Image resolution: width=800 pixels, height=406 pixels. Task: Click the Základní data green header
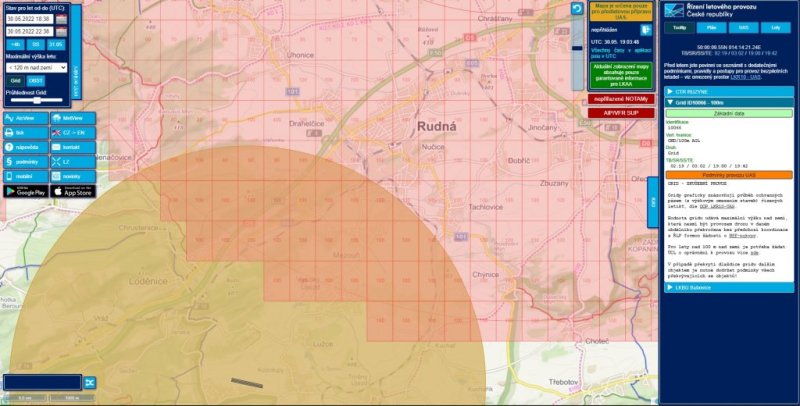tap(729, 113)
